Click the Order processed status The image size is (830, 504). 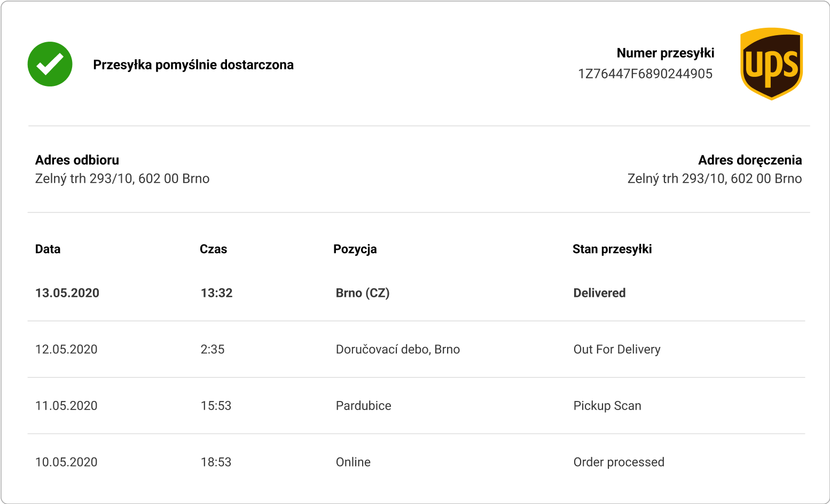coord(619,462)
